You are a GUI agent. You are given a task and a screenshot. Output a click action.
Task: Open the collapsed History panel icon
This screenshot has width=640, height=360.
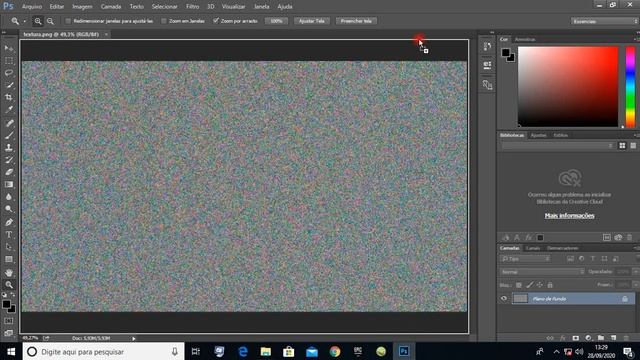487,46
